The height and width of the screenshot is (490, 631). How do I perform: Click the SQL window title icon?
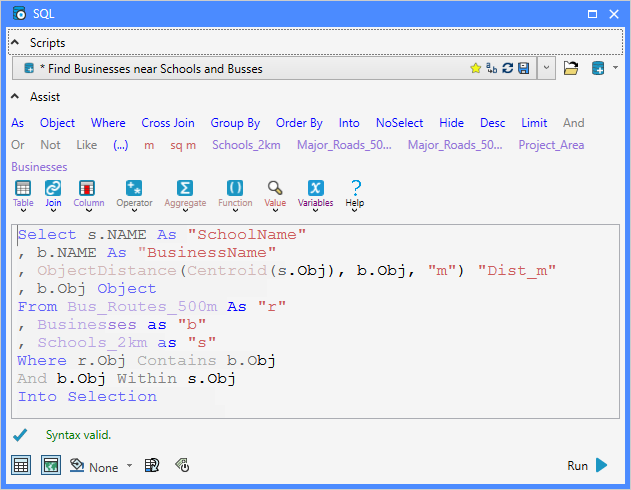point(19,14)
